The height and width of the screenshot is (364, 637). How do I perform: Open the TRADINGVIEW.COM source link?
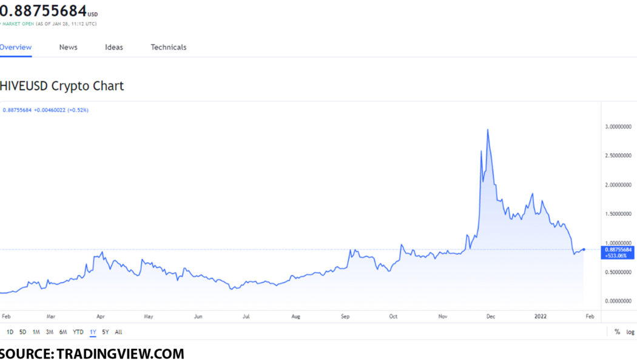pos(119,353)
